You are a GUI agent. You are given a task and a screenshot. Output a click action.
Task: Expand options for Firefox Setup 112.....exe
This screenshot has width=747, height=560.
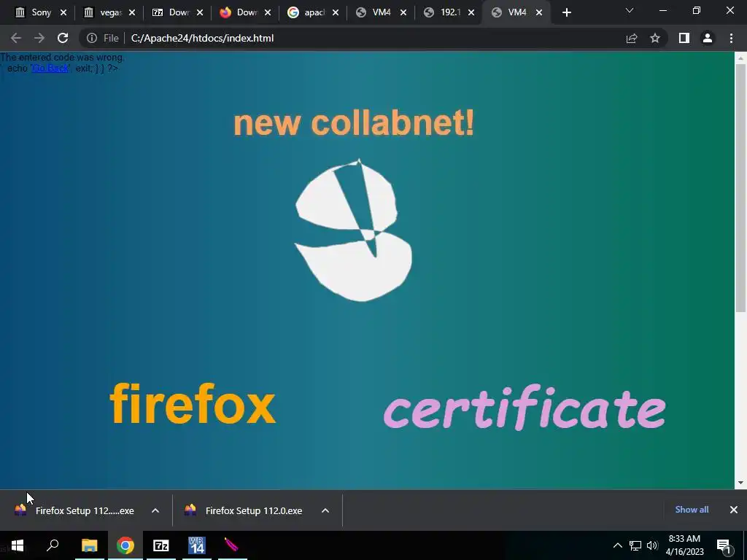155,510
